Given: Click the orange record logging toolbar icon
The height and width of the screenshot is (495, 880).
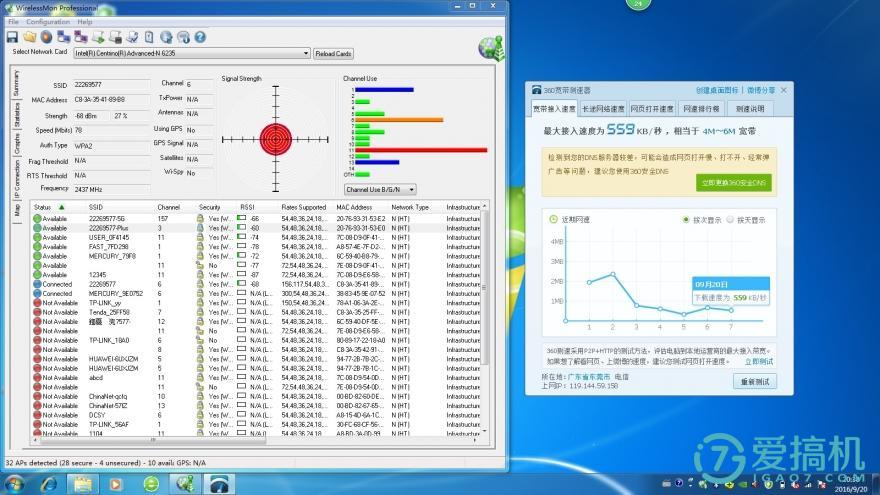Looking at the screenshot, I should coord(47,37).
